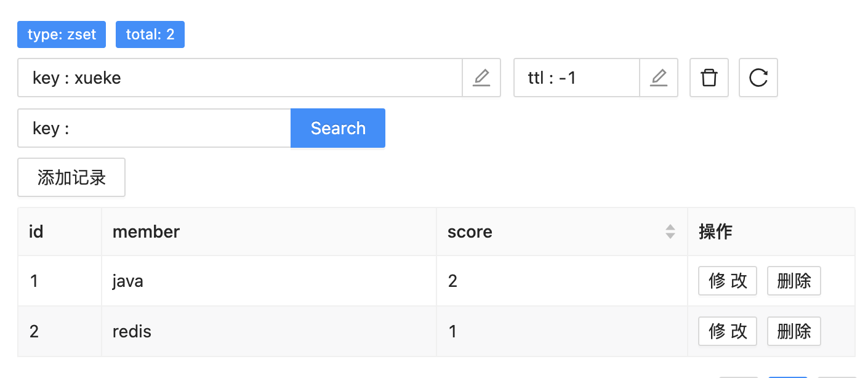Click 删除 for the redis row

click(x=794, y=331)
